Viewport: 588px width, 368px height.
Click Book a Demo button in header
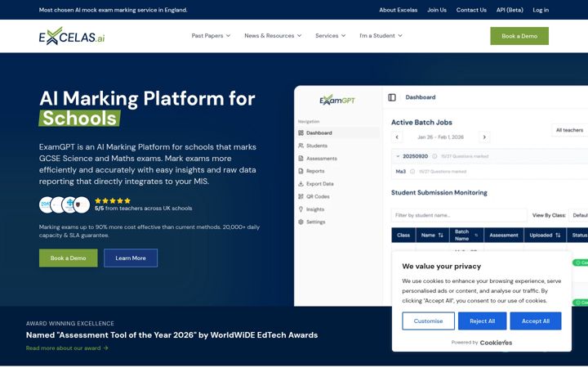tap(519, 36)
